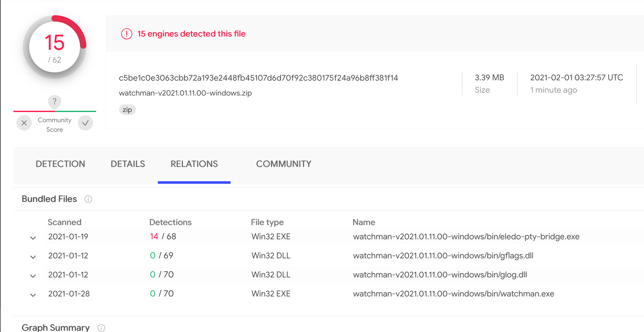The width and height of the screenshot is (644, 332).
Task: Vote the file malicious with the X icon
Action: click(x=24, y=123)
